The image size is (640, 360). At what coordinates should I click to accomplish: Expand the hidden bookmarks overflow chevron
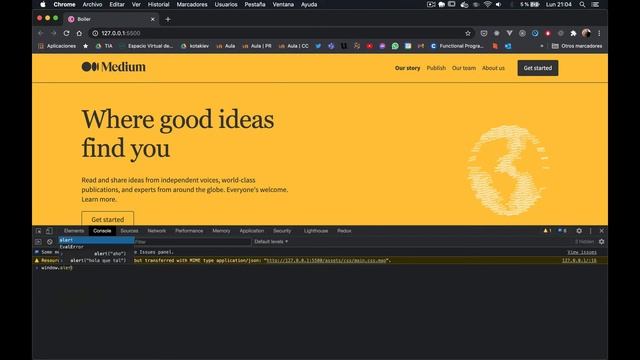[542, 46]
